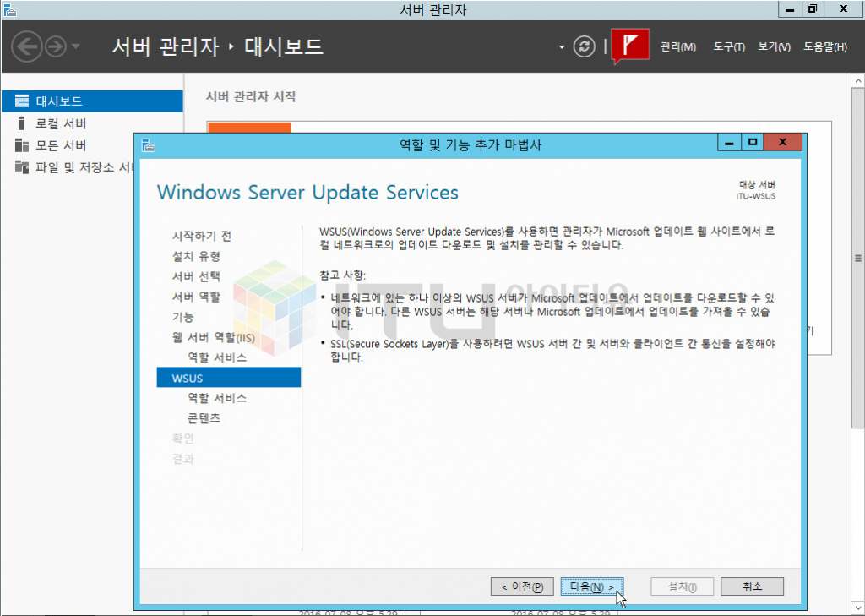Click the refresh icon in header
This screenshot has width=865, height=616.
click(x=585, y=46)
